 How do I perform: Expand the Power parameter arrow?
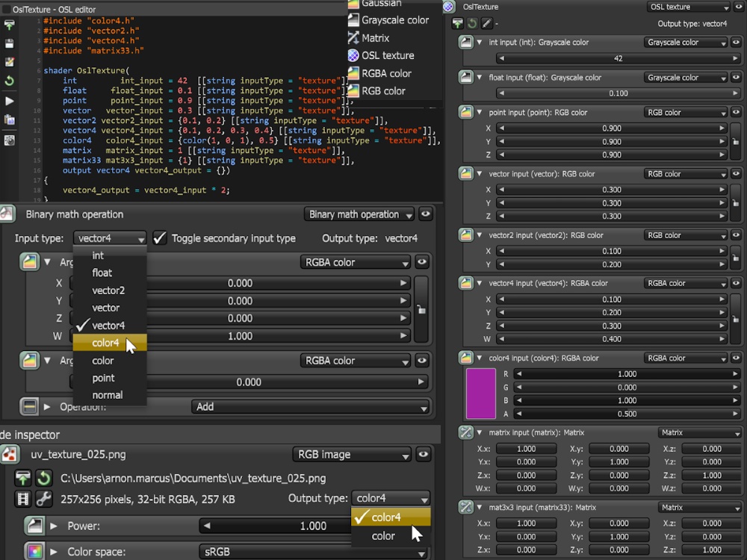(54, 526)
